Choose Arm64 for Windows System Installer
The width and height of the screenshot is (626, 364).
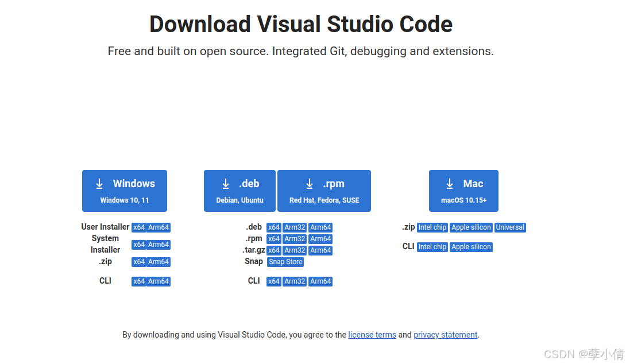coord(159,245)
